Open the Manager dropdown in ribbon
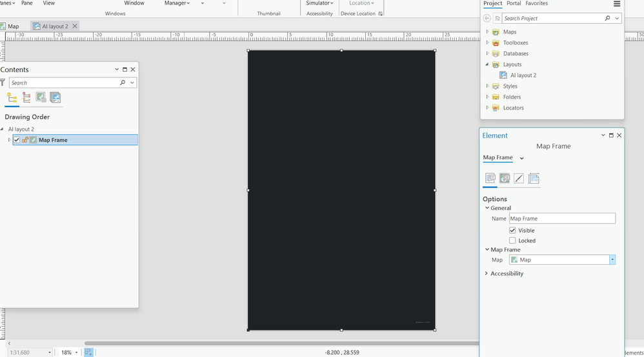The image size is (644, 357). pyautogui.click(x=177, y=3)
